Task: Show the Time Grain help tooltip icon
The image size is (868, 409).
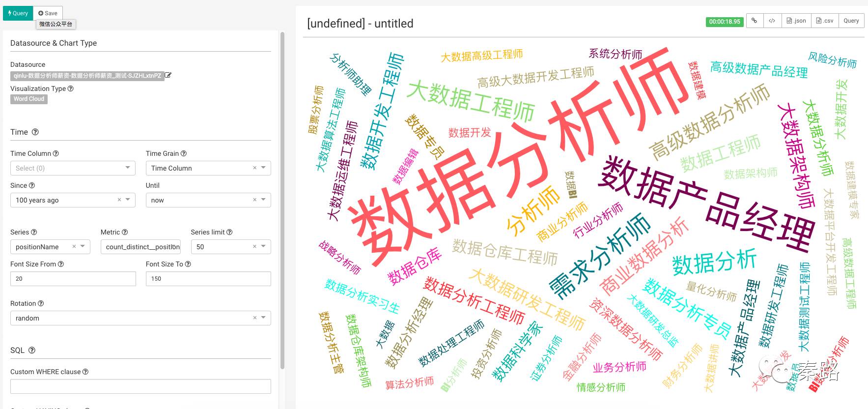Action: click(x=184, y=153)
